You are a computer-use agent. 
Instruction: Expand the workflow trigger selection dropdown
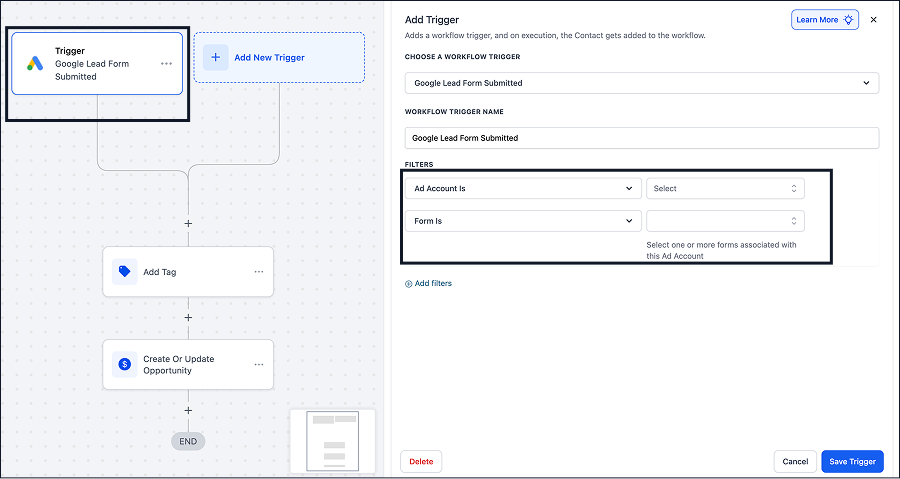pyautogui.click(x=642, y=83)
